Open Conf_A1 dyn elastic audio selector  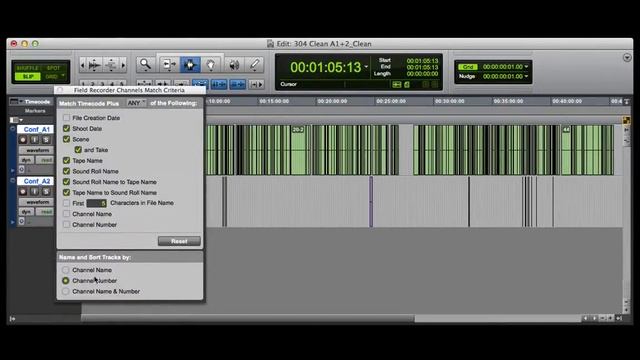tap(27, 160)
